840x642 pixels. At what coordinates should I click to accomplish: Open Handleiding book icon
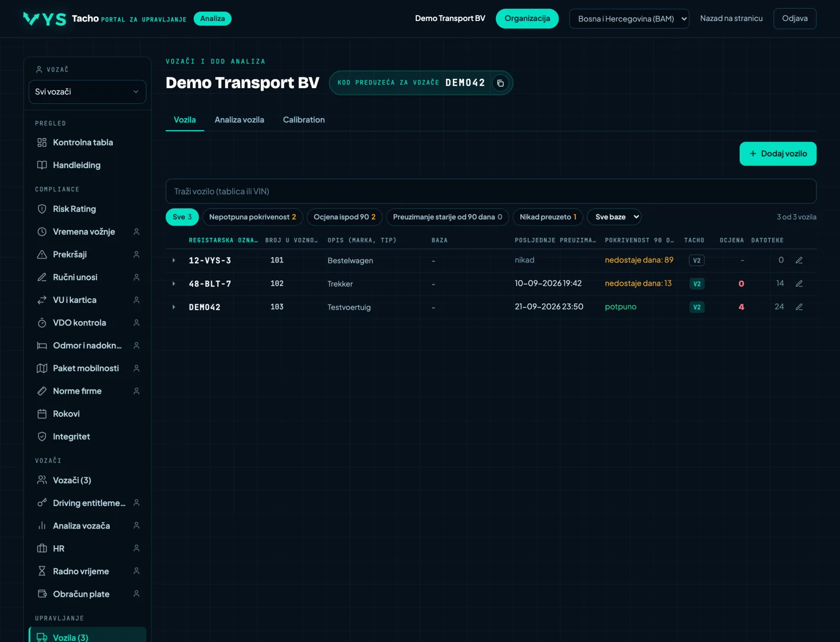pyautogui.click(x=42, y=165)
